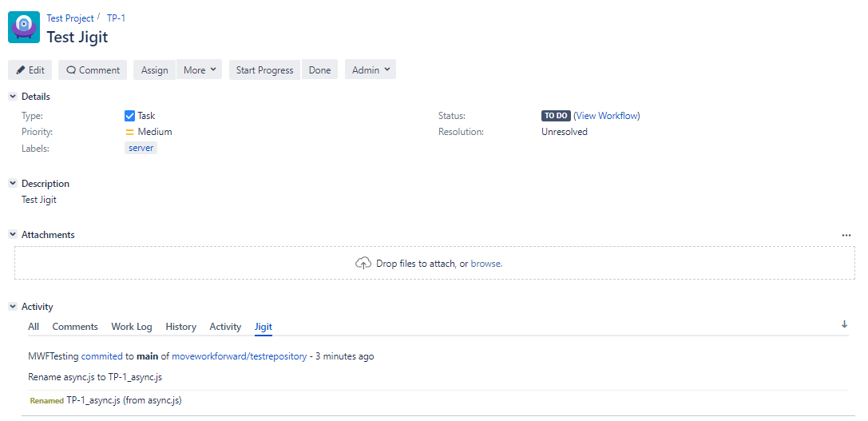Click the server label tag
868x421 pixels.
(141, 148)
